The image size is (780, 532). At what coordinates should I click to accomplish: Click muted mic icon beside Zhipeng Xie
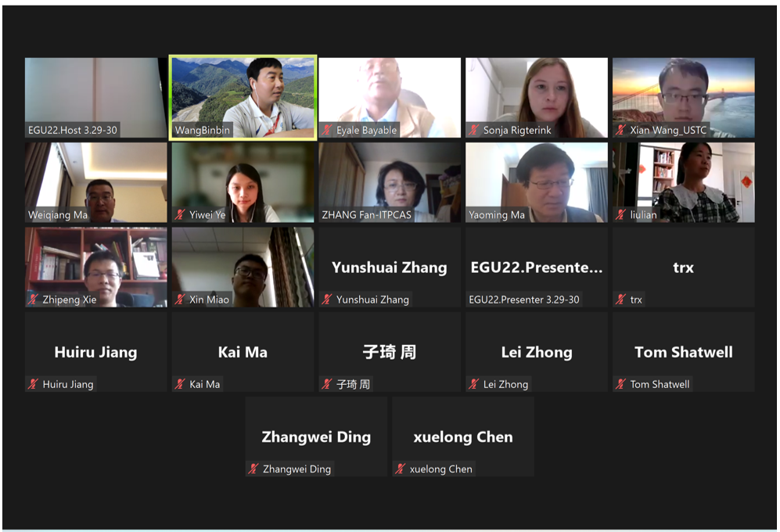click(33, 300)
